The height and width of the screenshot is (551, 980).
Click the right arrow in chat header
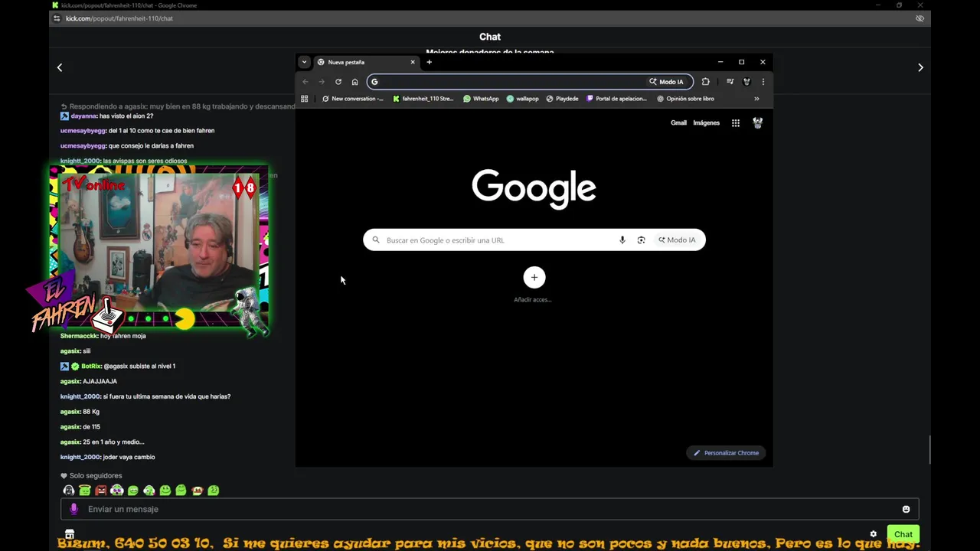(920, 67)
